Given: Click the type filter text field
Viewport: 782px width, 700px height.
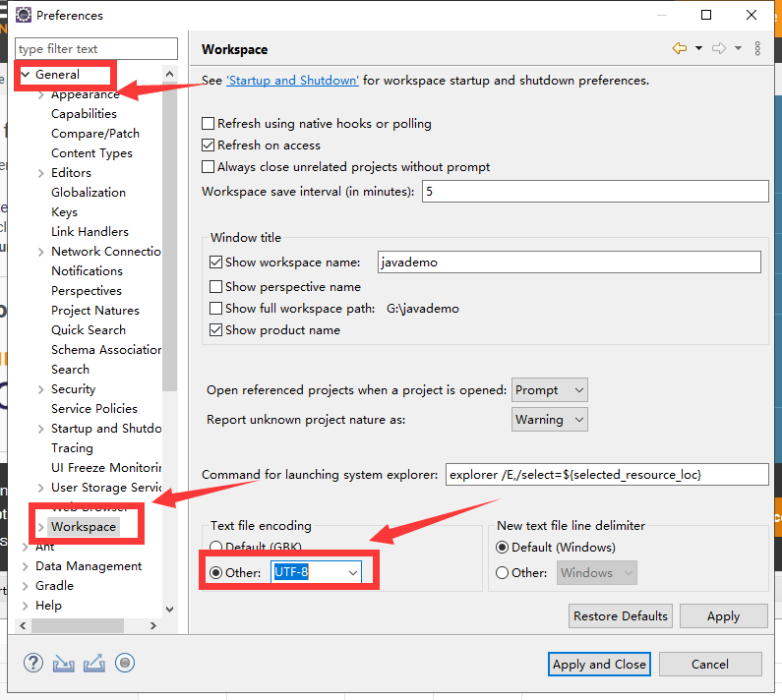Looking at the screenshot, I should click(x=96, y=49).
